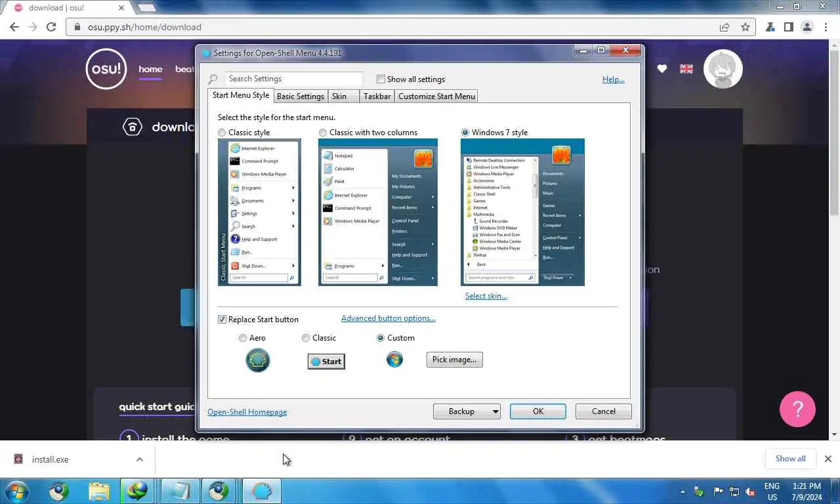Close the downloads bar with the X

click(828, 459)
